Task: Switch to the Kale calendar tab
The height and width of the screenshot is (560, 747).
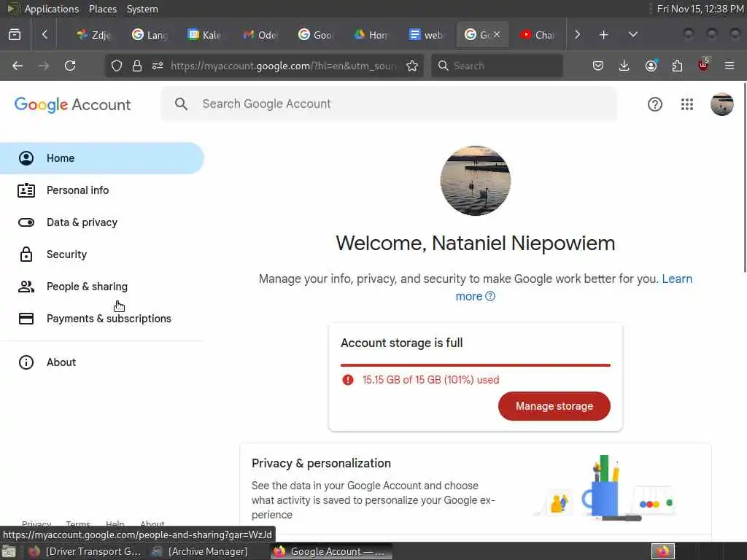Action: point(204,35)
